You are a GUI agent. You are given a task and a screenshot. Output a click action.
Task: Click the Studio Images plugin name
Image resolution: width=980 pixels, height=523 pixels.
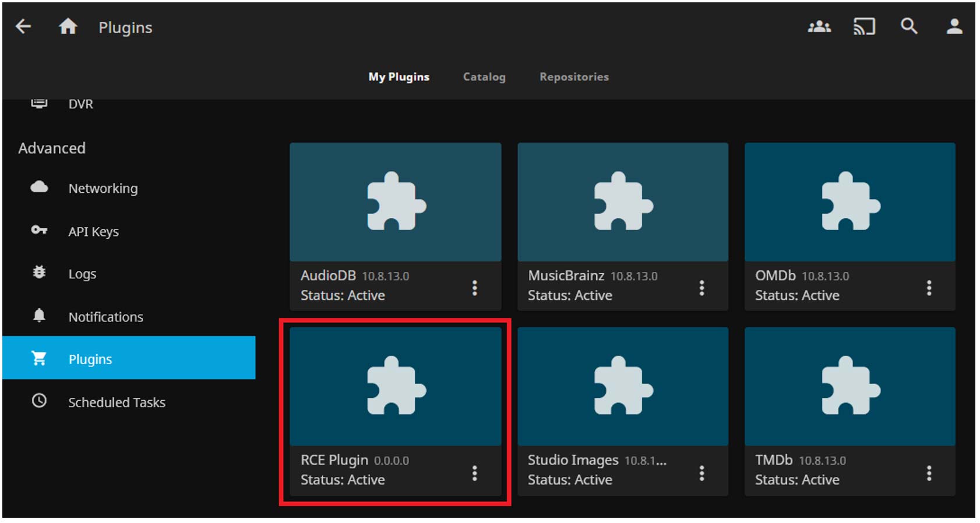573,460
